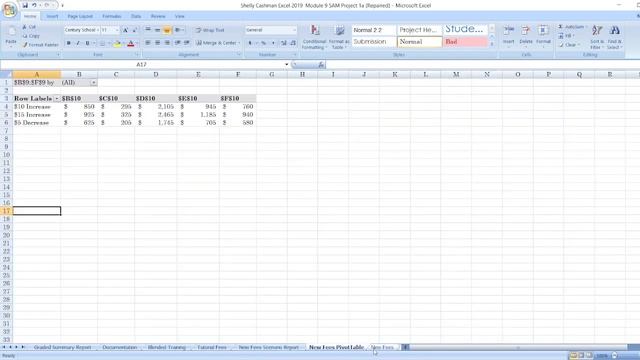Switch to the Page Layout tab

click(x=80, y=16)
